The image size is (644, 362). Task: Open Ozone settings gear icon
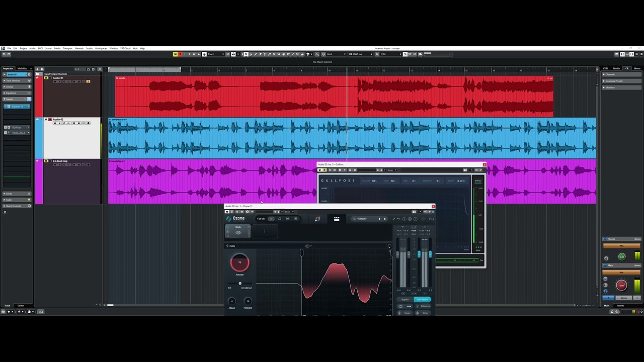tap(410, 219)
